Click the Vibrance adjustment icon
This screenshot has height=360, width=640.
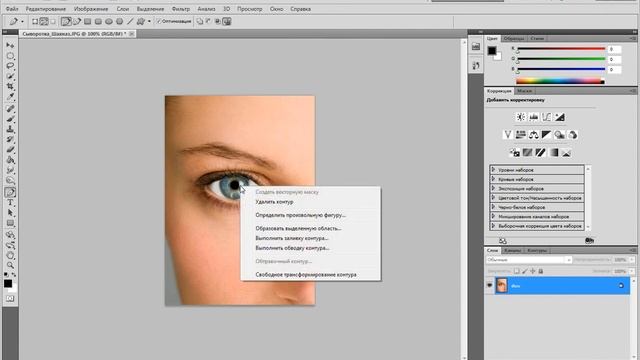[507, 135]
